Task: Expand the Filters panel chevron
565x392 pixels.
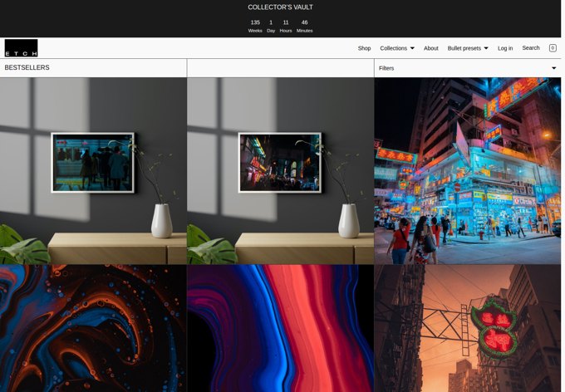Action: click(554, 68)
